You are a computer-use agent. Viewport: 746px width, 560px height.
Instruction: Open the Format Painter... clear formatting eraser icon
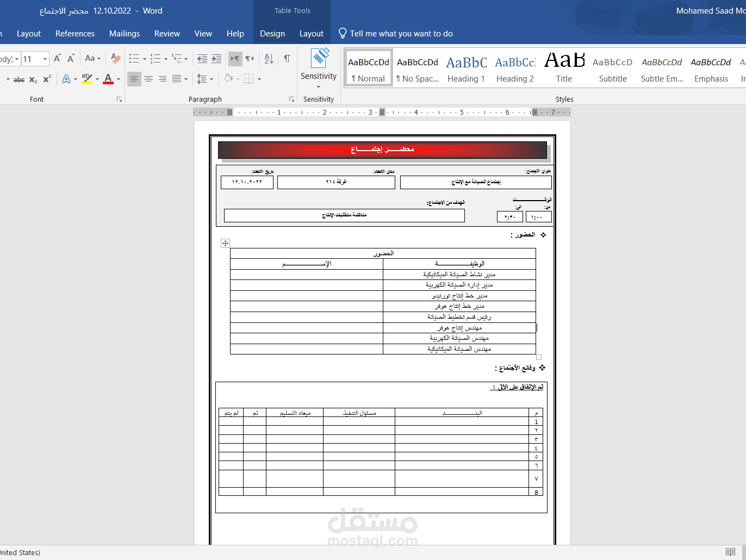pyautogui.click(x=115, y=58)
